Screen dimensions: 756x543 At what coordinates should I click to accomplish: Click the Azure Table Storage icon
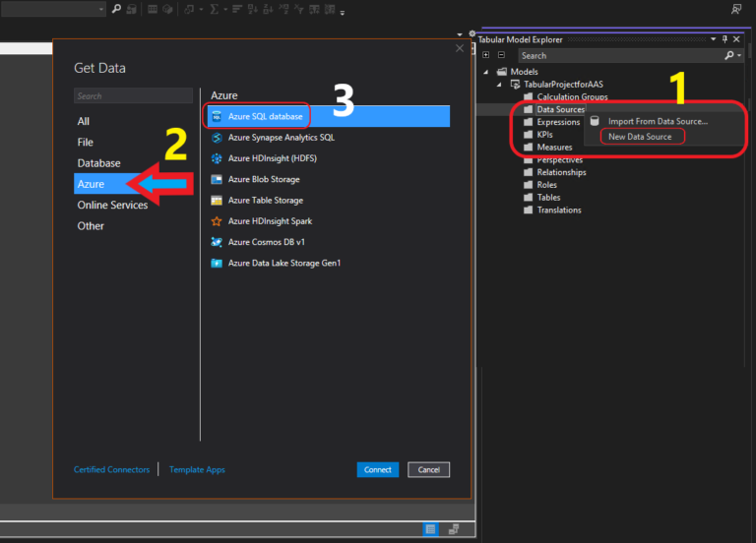point(217,201)
